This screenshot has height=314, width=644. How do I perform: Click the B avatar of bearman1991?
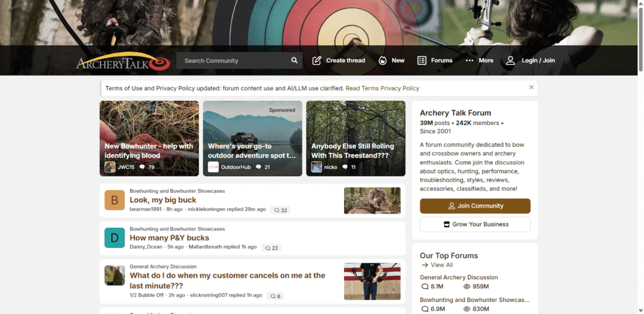click(114, 200)
